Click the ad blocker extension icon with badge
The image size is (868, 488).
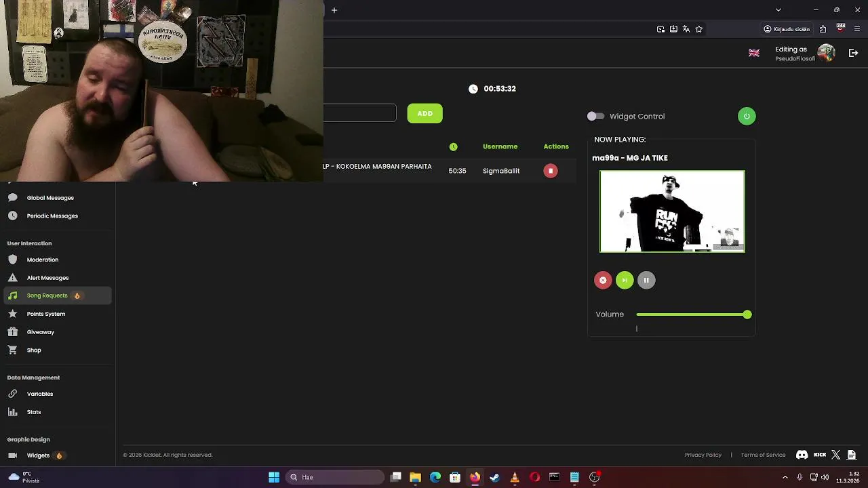[x=841, y=28]
